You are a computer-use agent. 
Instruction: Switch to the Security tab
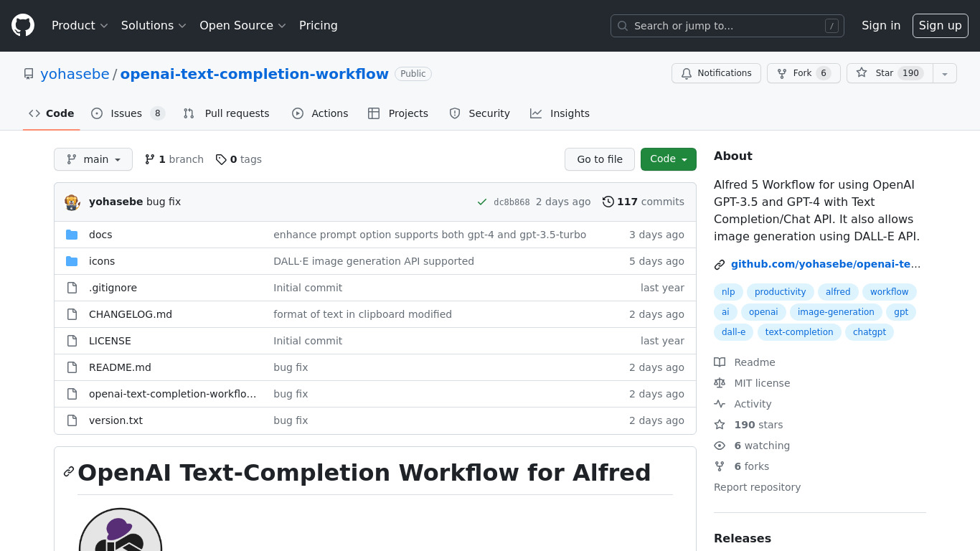tap(479, 113)
